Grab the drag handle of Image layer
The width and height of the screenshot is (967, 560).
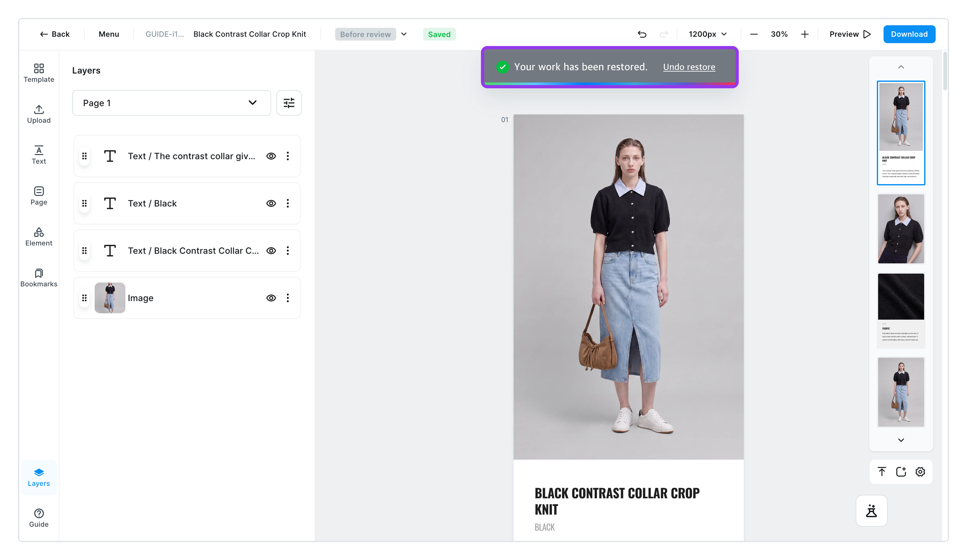pos(84,298)
